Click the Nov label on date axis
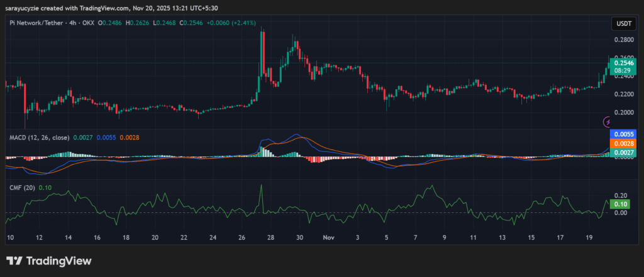 328,237
